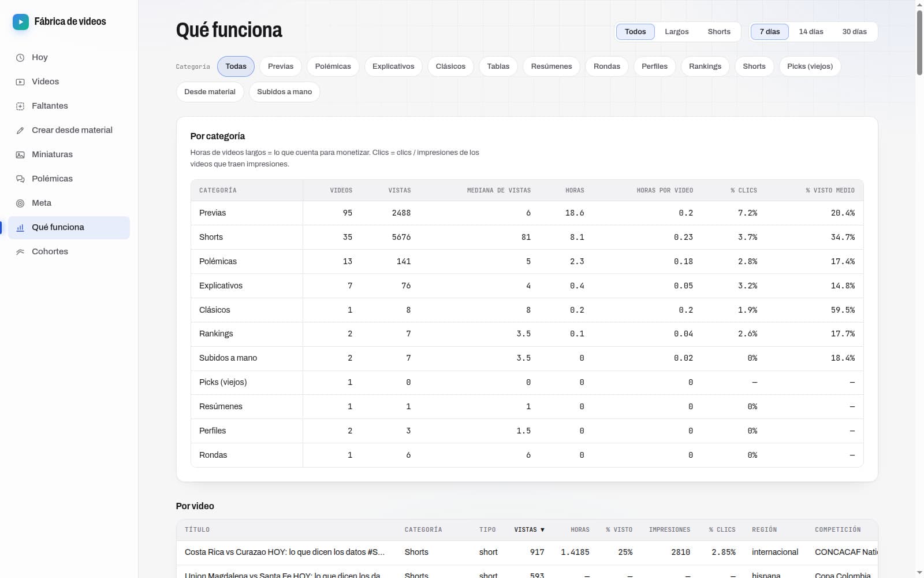Choose the Resúmenes category chip

tap(552, 66)
